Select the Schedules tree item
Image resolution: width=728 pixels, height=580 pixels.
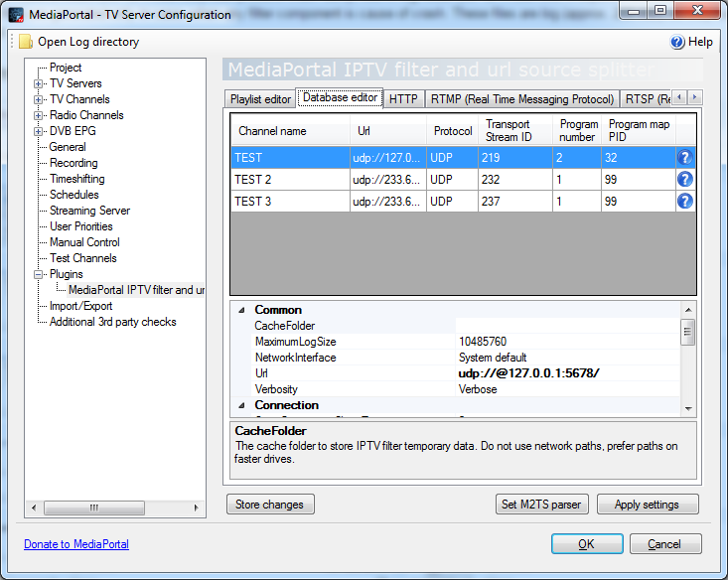coord(74,195)
